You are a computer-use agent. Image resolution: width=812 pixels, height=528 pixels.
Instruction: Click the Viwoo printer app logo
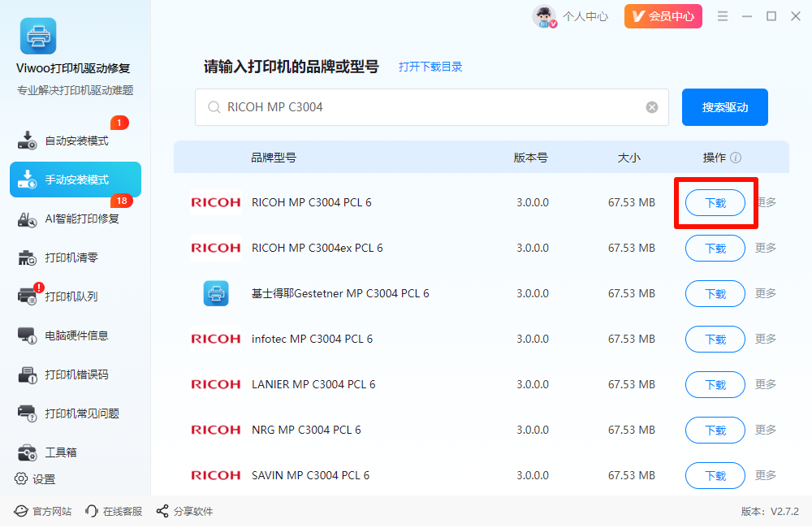click(38, 36)
